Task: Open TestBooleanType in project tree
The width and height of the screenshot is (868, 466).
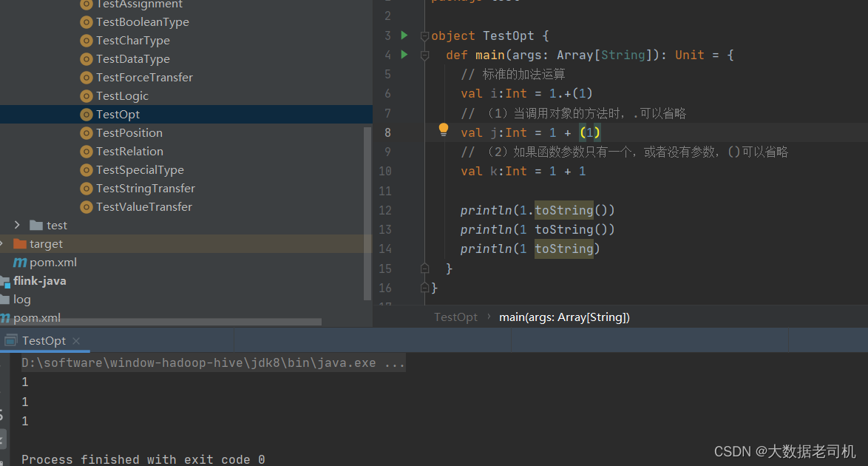Action: point(143,22)
